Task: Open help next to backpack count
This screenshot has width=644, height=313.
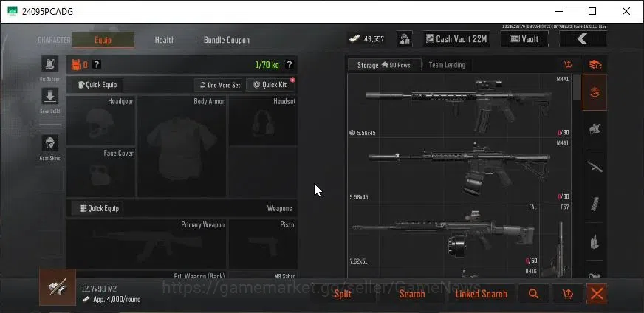Action: point(96,64)
